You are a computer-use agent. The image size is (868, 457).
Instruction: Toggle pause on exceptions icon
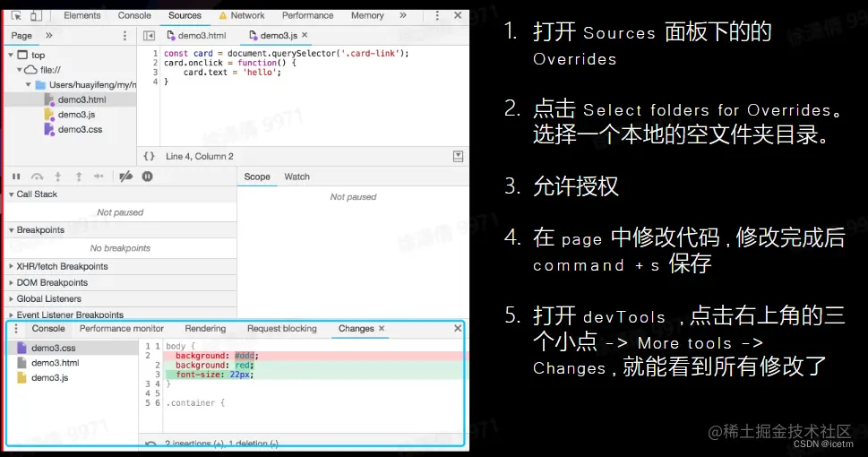(147, 177)
